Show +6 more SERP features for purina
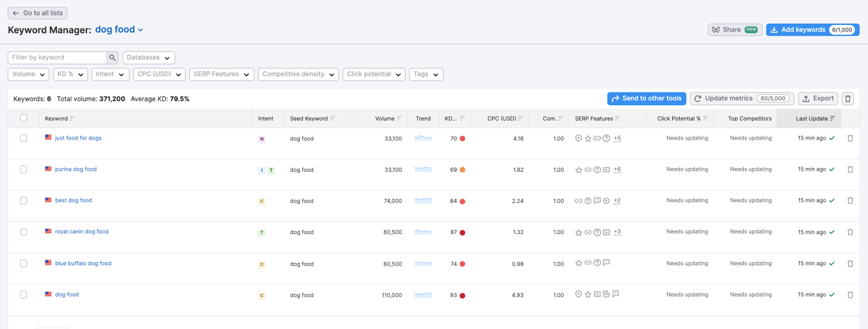 (x=617, y=170)
